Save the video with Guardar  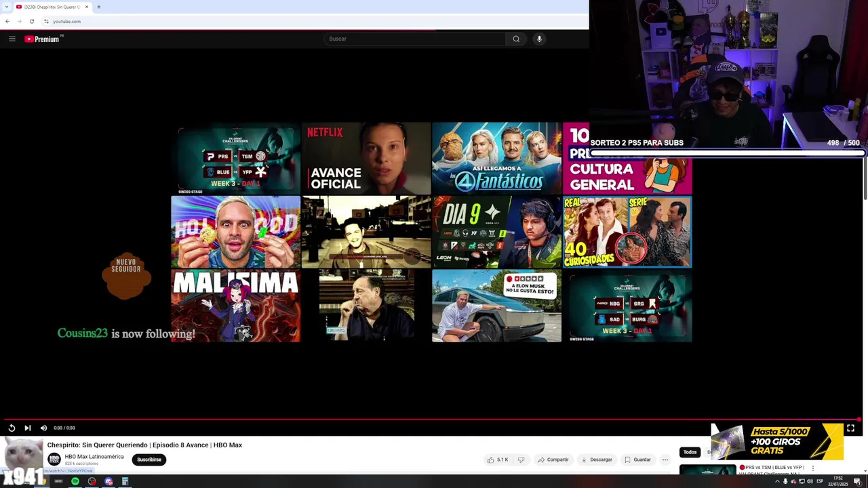(637, 460)
